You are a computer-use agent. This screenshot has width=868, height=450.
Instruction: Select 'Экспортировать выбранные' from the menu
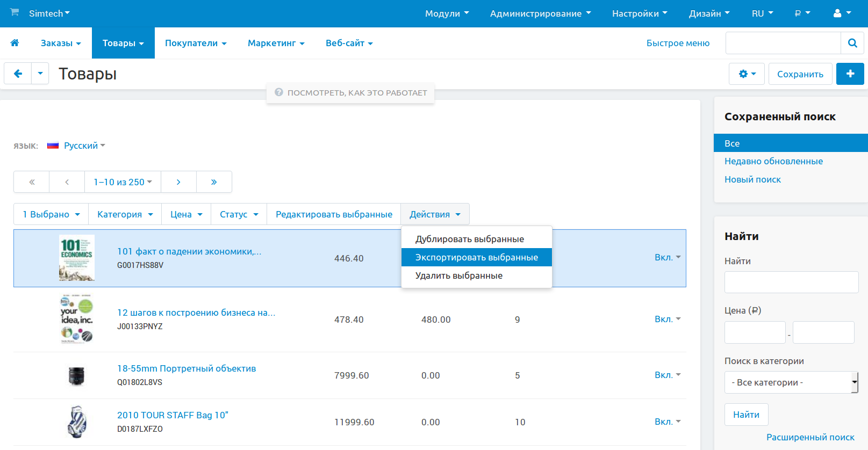tap(476, 257)
